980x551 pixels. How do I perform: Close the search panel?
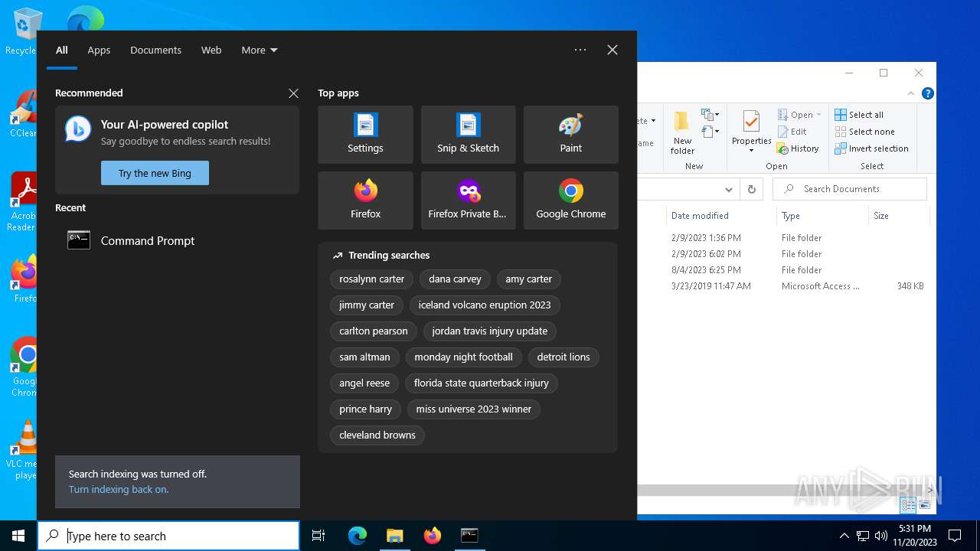[612, 50]
